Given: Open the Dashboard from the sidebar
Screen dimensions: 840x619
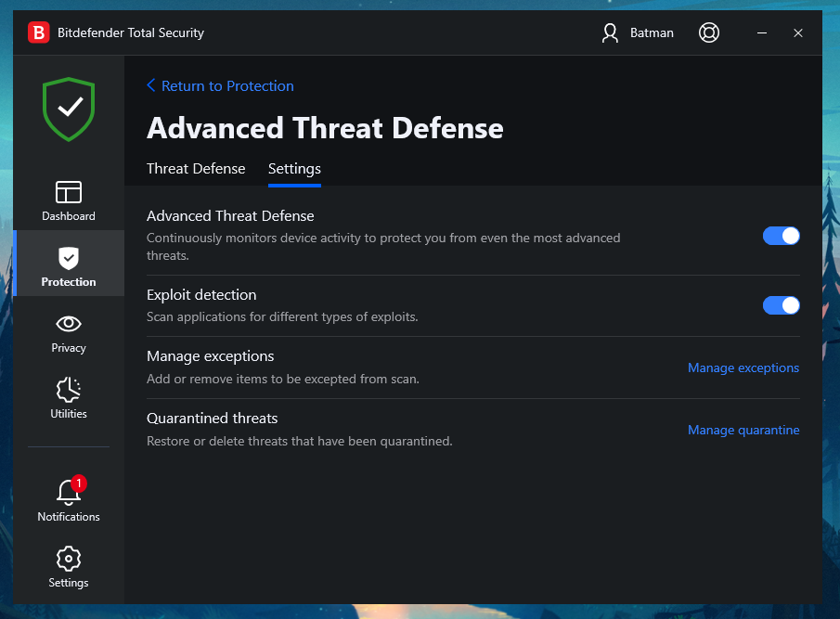Looking at the screenshot, I should point(68,200).
